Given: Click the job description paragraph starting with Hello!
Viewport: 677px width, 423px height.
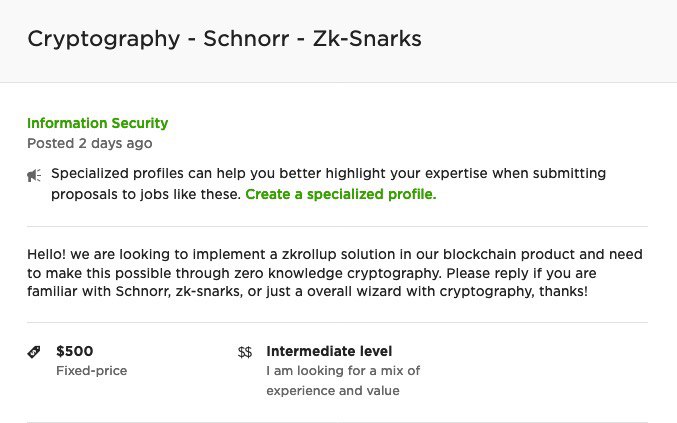Looking at the screenshot, I should (335, 273).
